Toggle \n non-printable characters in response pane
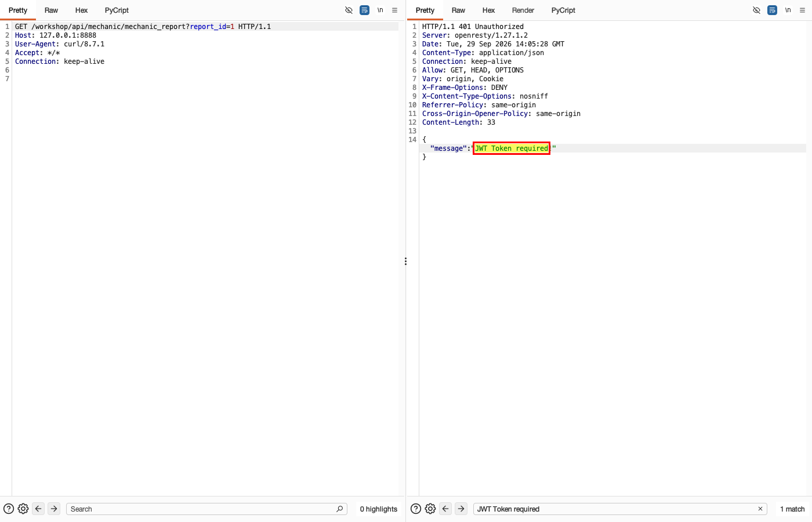The width and height of the screenshot is (812, 522). (x=788, y=10)
